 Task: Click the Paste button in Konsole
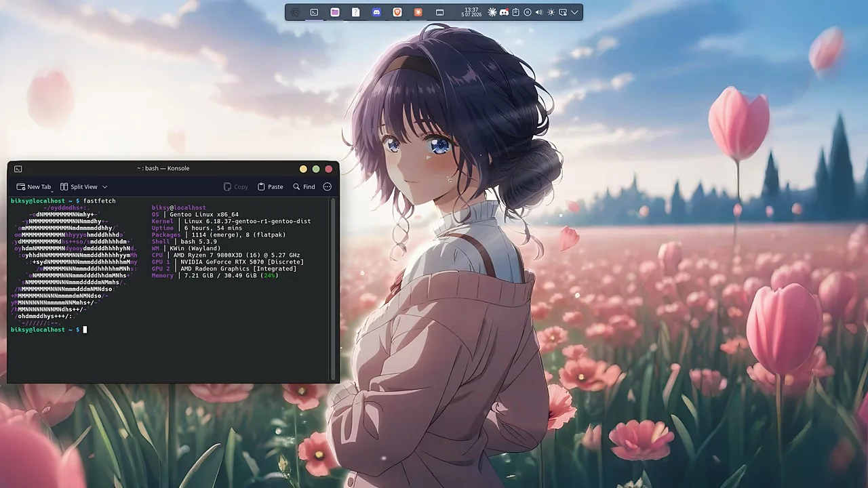tap(271, 186)
